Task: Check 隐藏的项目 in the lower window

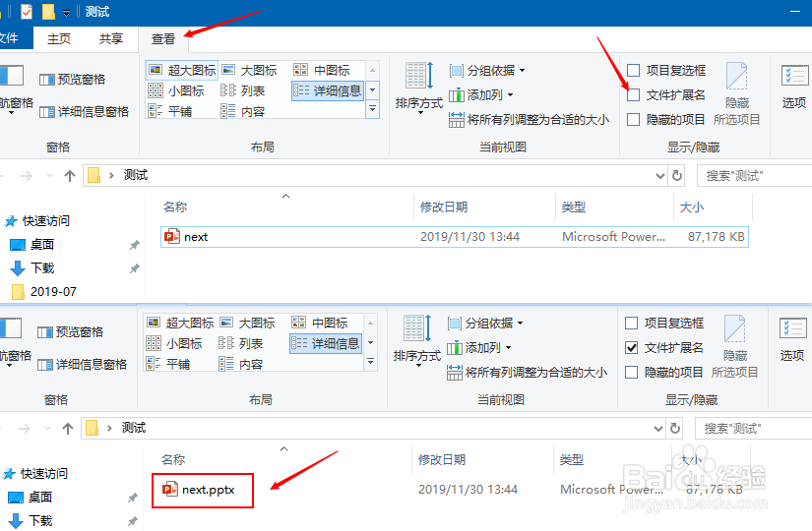Action: [x=631, y=372]
